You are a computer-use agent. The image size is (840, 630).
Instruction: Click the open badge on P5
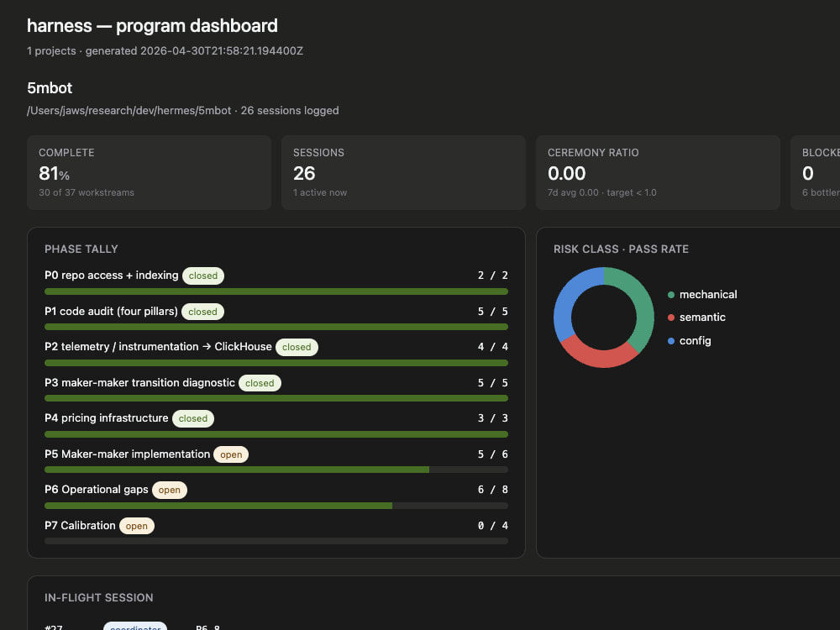click(231, 454)
